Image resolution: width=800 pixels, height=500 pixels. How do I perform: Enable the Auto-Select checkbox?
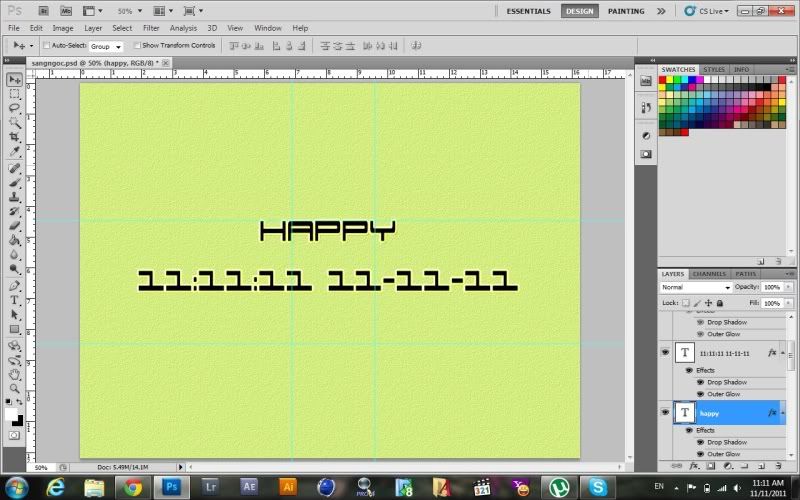pyautogui.click(x=47, y=46)
